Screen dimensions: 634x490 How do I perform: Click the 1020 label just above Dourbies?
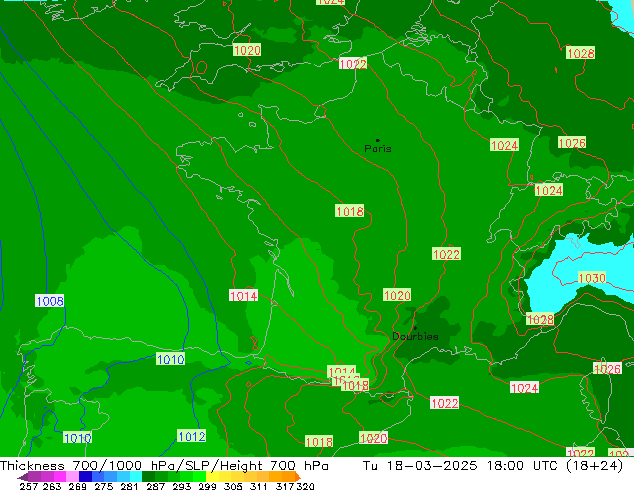click(397, 295)
